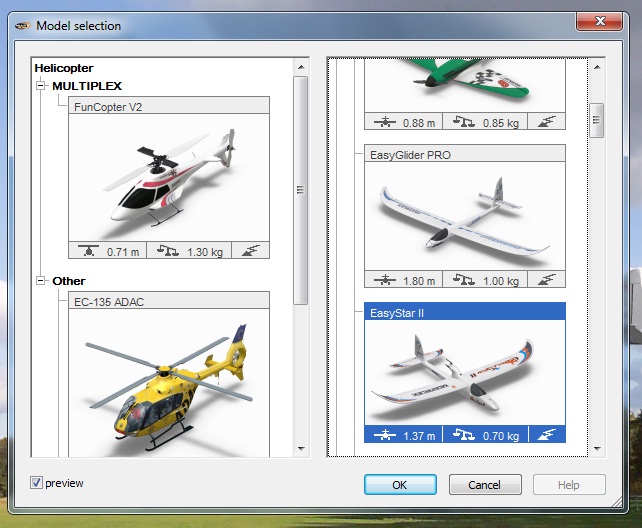The image size is (642, 528).
Task: Click the up arrow of helicopter list scrollbar
Action: [301, 67]
